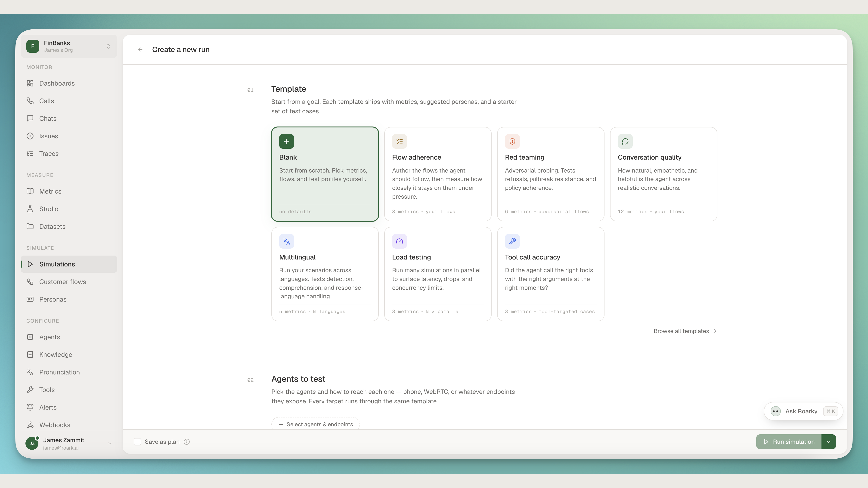Click the Load testing gauge icon
The width and height of the screenshot is (868, 488).
click(399, 241)
